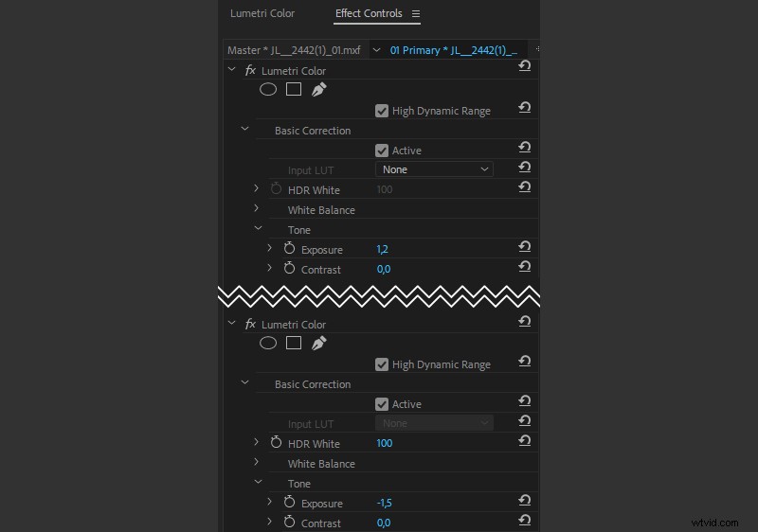
Task: Switch to the Lumetri Color panel tab
Action: click(262, 13)
